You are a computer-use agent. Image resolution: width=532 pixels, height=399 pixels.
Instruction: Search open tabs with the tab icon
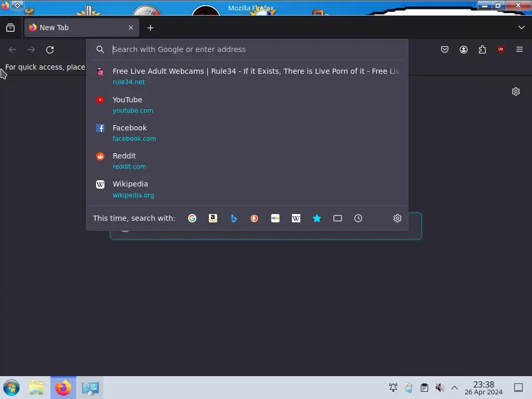[337, 218]
